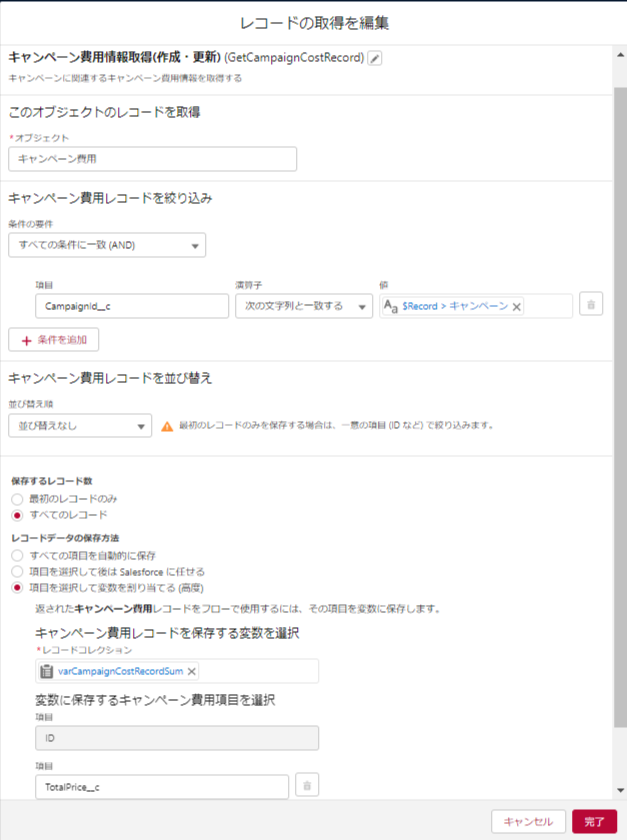Expand the 並び替えなし sort order dropdown
This screenshot has width=627, height=840.
pos(79,426)
